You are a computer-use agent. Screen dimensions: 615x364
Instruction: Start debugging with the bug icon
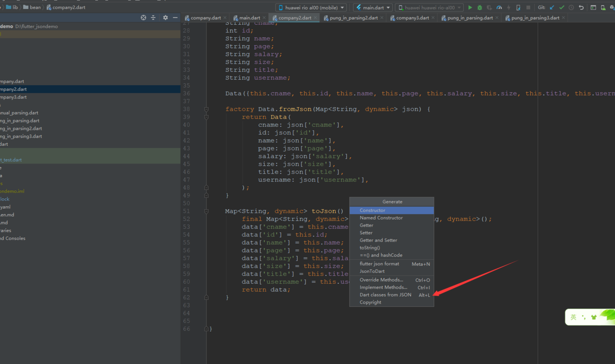click(480, 7)
